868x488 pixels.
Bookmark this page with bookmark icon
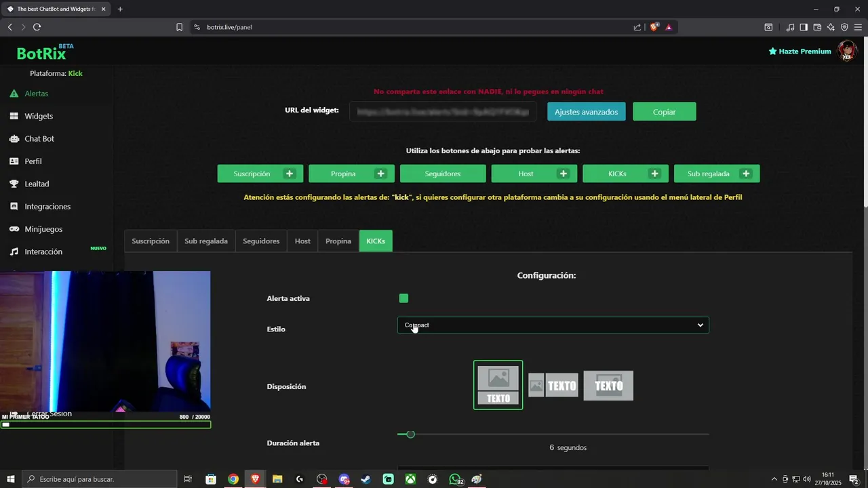[179, 27]
